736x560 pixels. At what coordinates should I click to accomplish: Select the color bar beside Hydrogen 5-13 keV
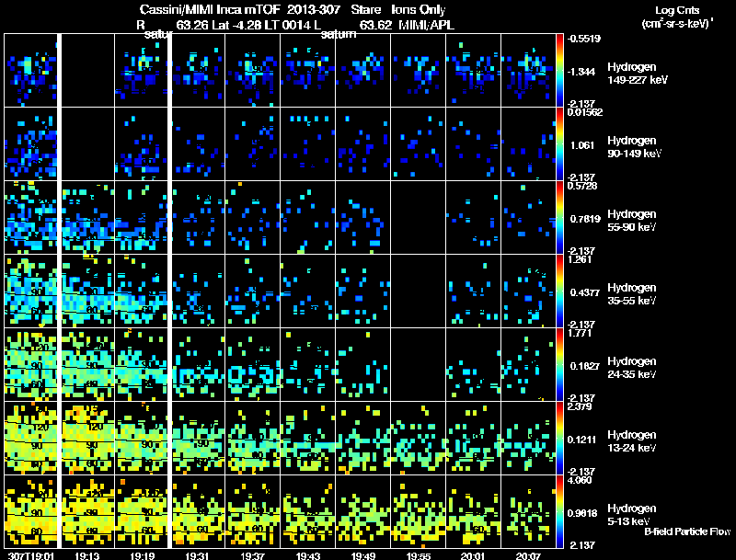[559, 512]
